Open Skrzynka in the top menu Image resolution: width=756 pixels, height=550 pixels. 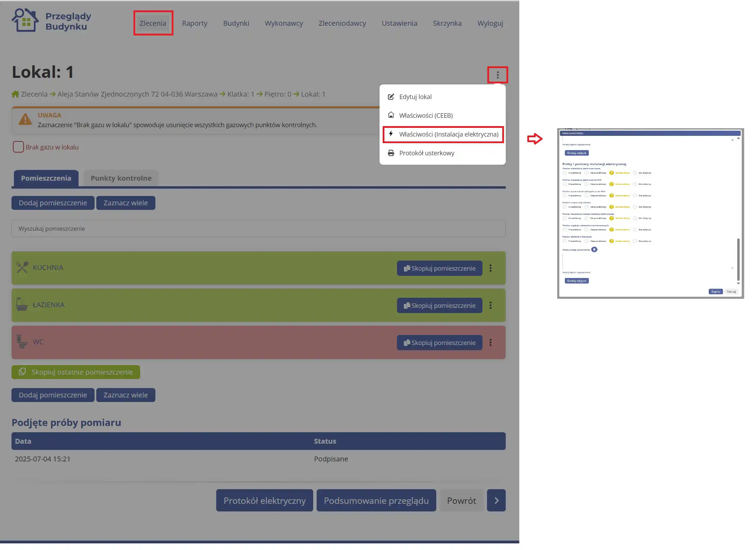(x=447, y=23)
